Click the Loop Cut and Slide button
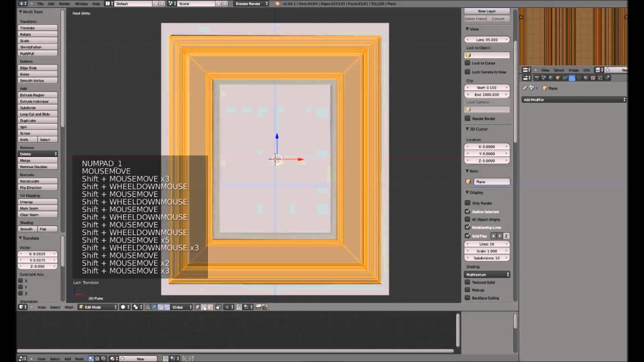This screenshot has width=644, height=362. click(x=38, y=114)
